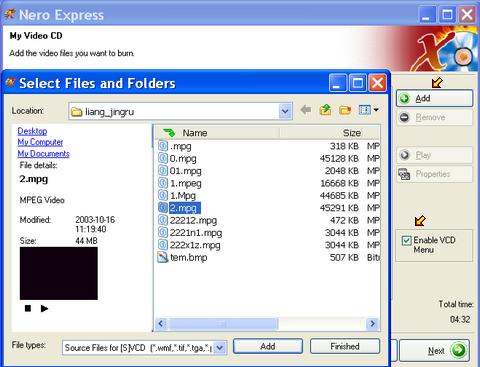This screenshot has height=367, width=480.
Task: Open the Desktop link
Action: [32, 131]
